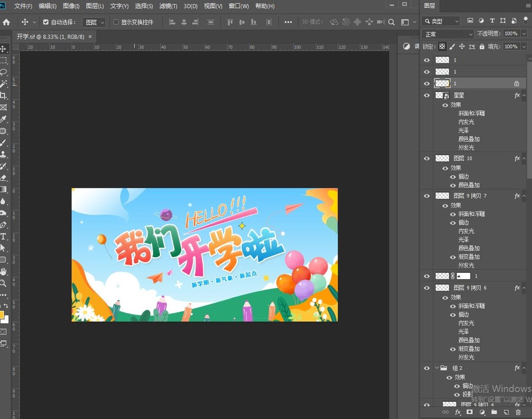The height and width of the screenshot is (419, 532).
Task: Switch to the 图层 panel tab
Action: [x=430, y=6]
